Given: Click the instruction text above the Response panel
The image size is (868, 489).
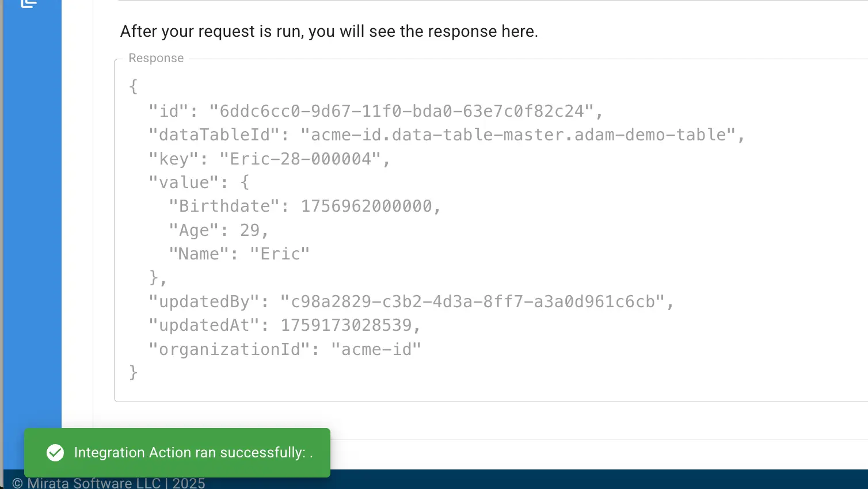Looking at the screenshot, I should click(329, 31).
